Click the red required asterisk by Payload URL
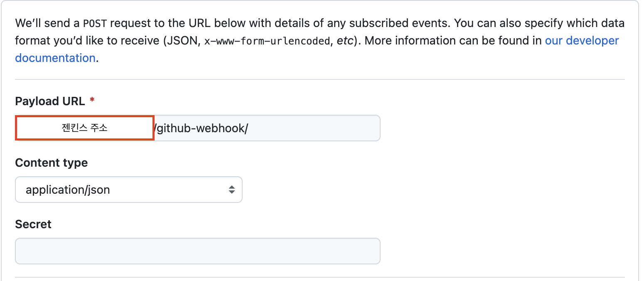Image resolution: width=644 pixels, height=281 pixels. coord(92,101)
